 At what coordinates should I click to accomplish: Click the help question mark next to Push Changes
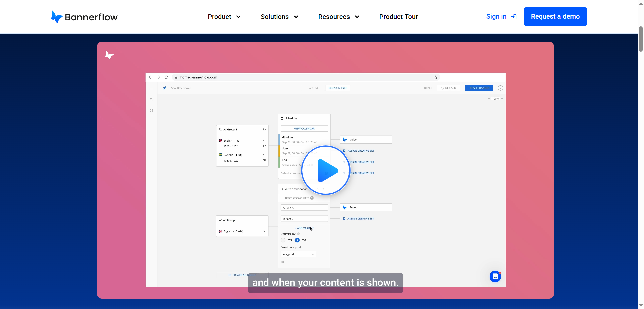click(x=501, y=88)
